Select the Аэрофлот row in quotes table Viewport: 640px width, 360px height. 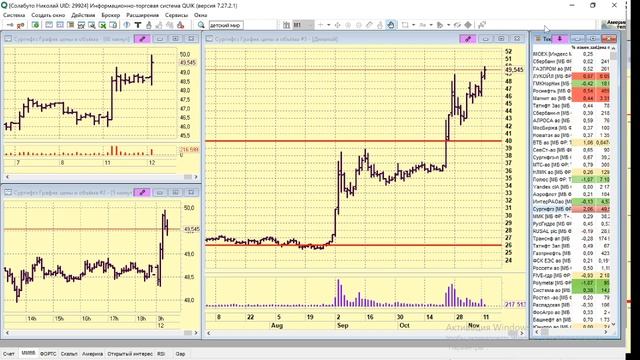(571, 194)
